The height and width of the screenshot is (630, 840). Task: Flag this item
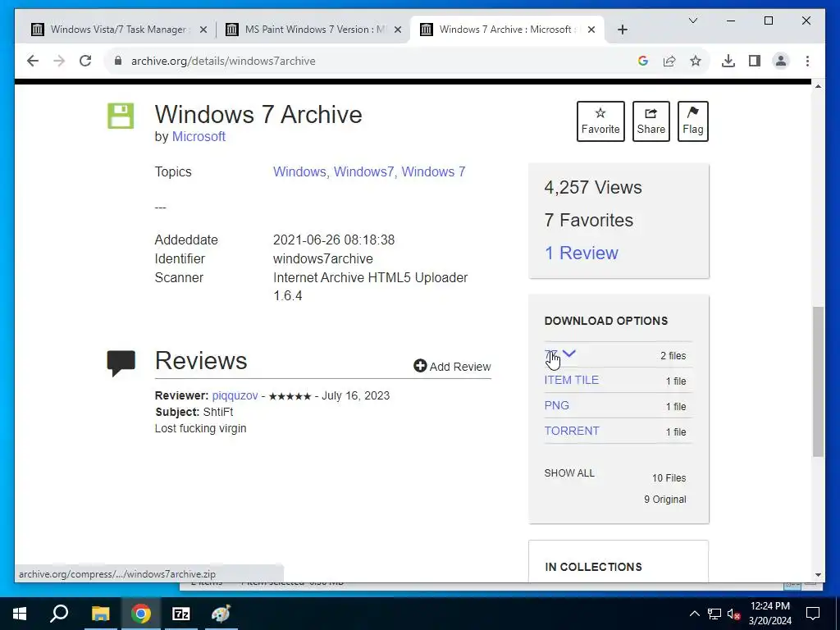tap(692, 121)
